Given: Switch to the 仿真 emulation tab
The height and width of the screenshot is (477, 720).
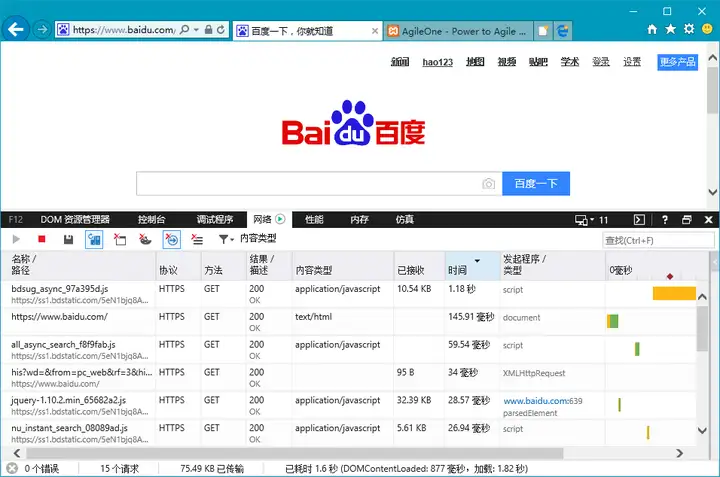Looking at the screenshot, I should tap(405, 219).
